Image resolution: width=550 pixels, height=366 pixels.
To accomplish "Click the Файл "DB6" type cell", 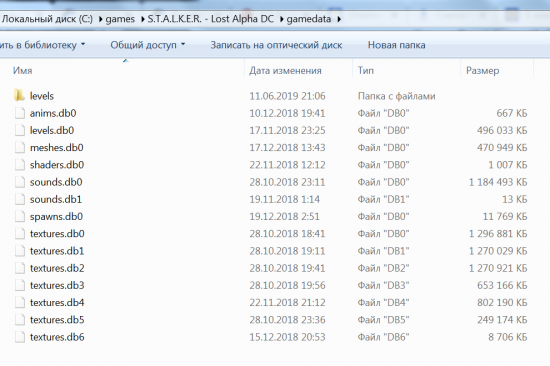I will 383,337.
